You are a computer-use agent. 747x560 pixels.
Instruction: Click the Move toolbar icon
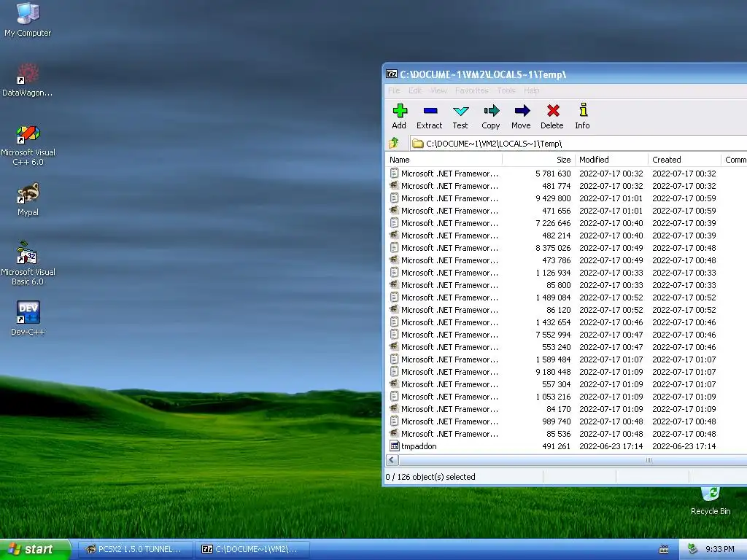click(522, 111)
